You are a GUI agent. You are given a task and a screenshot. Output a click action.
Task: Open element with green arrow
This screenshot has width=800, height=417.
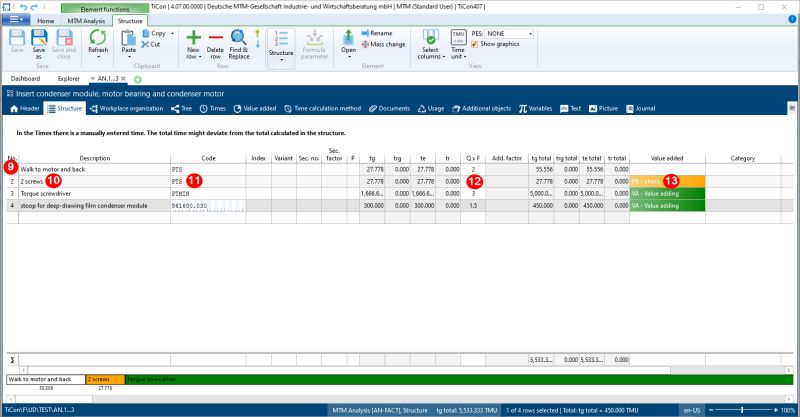348,43
